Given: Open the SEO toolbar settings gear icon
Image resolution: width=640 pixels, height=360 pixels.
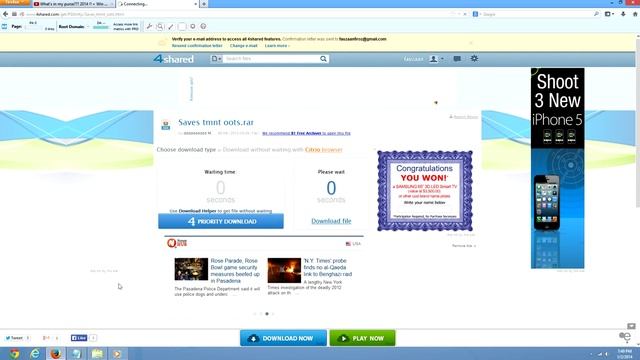Looking at the screenshot, I should pos(193,27).
